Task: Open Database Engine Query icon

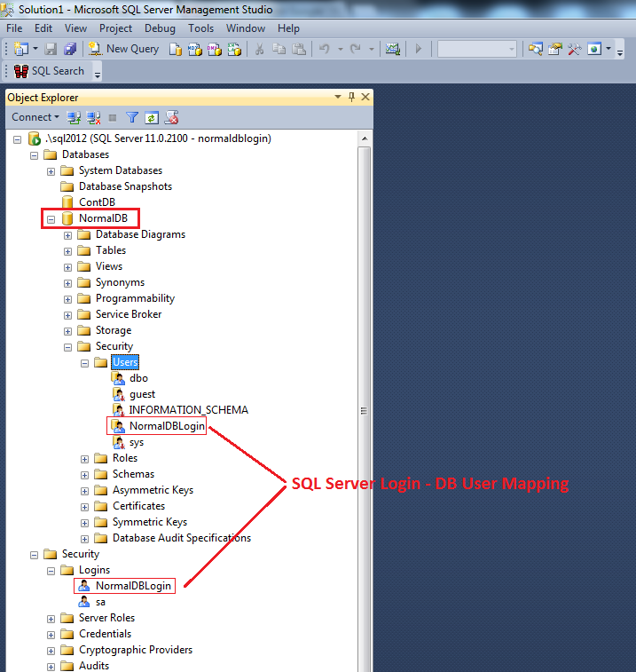Action: pos(175,49)
